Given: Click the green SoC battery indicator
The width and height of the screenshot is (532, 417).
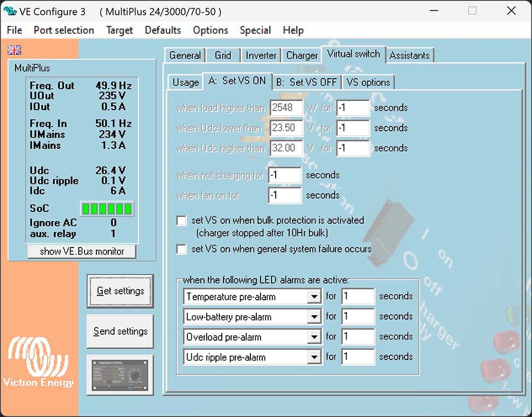Looking at the screenshot, I should point(107,209).
